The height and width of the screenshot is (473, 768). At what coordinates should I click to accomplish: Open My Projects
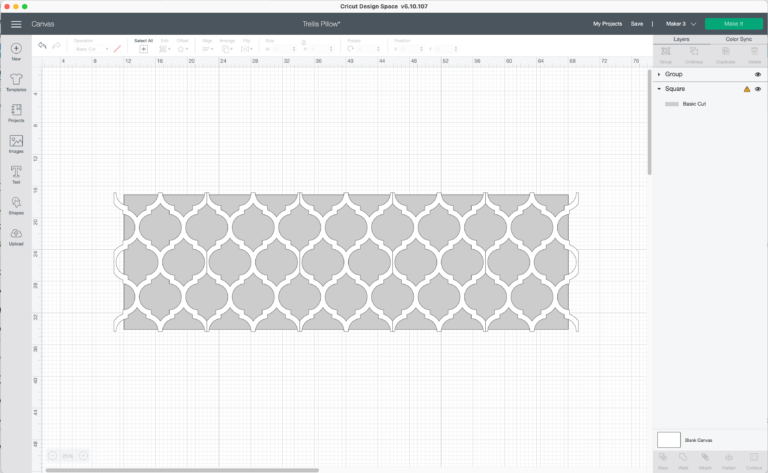tap(606, 23)
